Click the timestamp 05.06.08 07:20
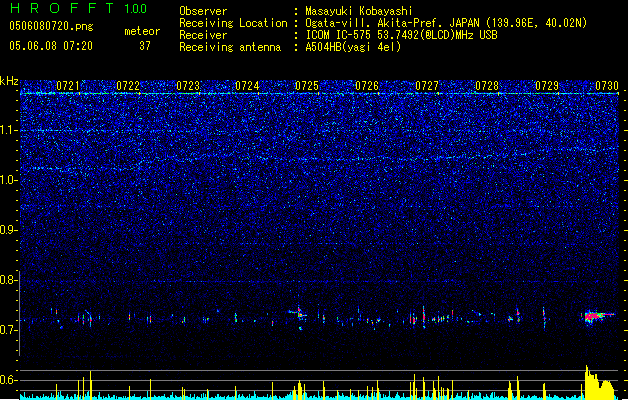Viewport: 629px width, 400px height. (51, 46)
